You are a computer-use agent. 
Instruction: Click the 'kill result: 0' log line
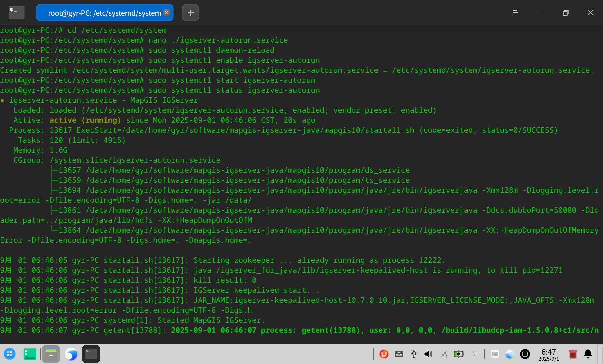(128, 280)
